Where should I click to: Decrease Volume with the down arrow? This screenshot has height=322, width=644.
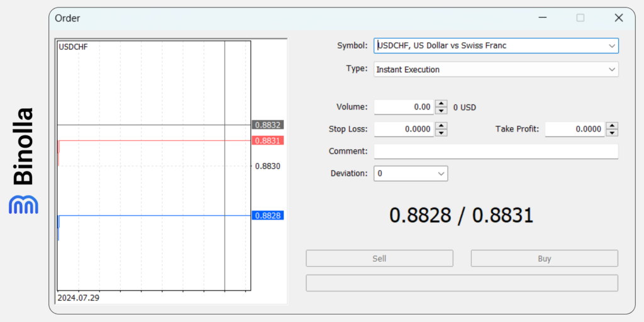click(441, 111)
